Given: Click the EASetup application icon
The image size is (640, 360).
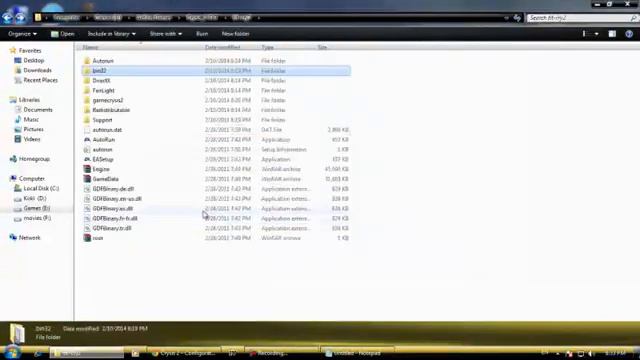Looking at the screenshot, I should point(87,159).
